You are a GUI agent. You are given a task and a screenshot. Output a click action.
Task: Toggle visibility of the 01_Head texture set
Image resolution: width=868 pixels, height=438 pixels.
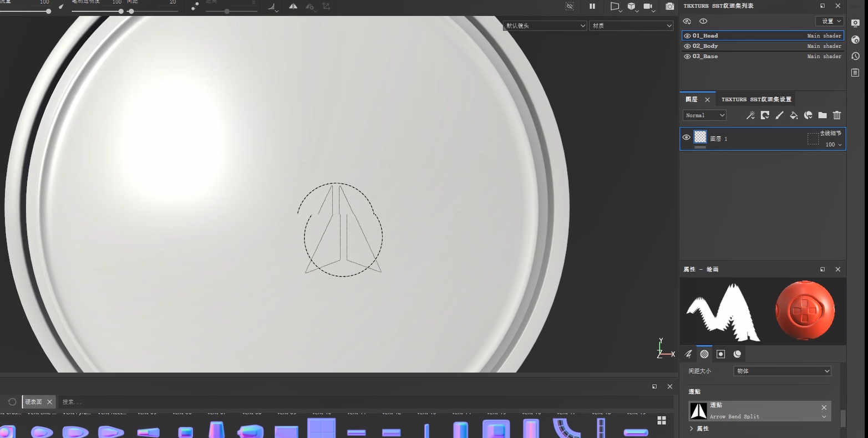pyautogui.click(x=687, y=35)
